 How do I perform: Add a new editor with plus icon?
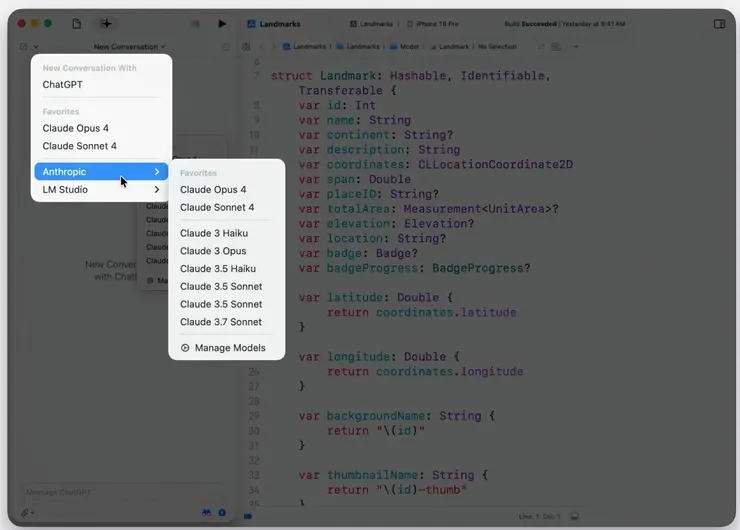coord(576,47)
